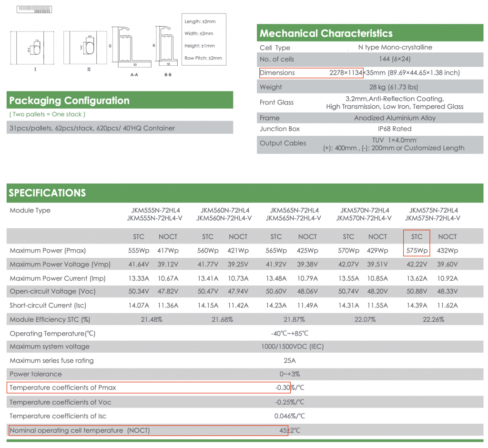Click the JKM555N-72HL4 module type
This screenshot has width=488, height=448.
coord(155,211)
